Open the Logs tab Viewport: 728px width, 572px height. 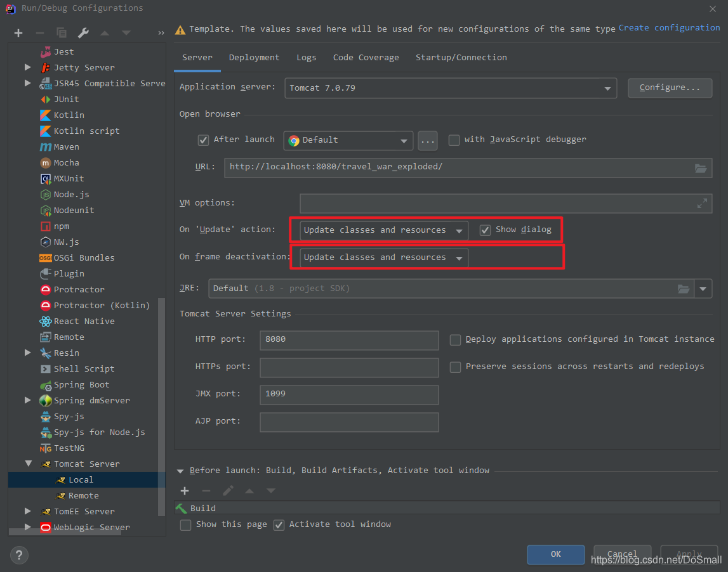[x=307, y=58]
